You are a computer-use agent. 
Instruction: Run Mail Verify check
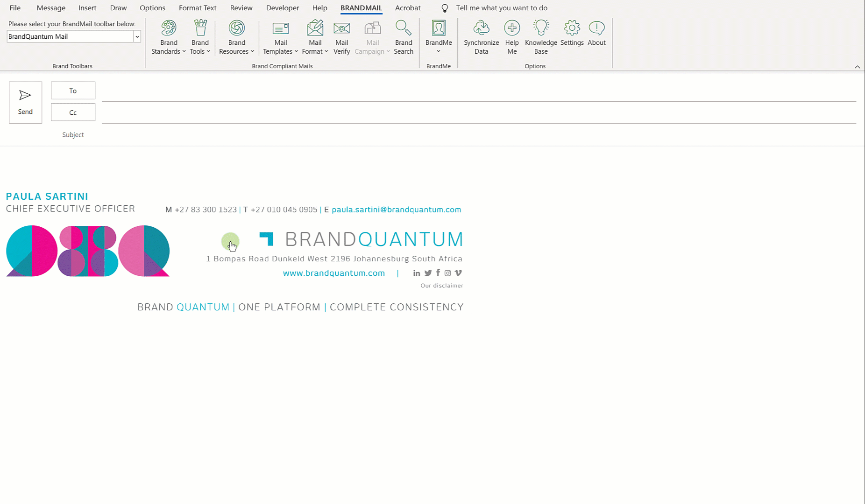(341, 37)
